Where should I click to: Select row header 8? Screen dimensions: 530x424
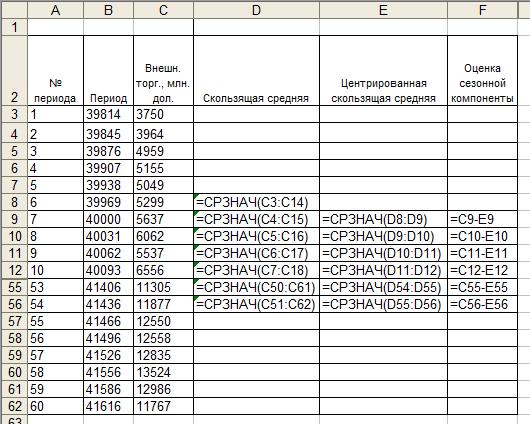[x=14, y=202]
